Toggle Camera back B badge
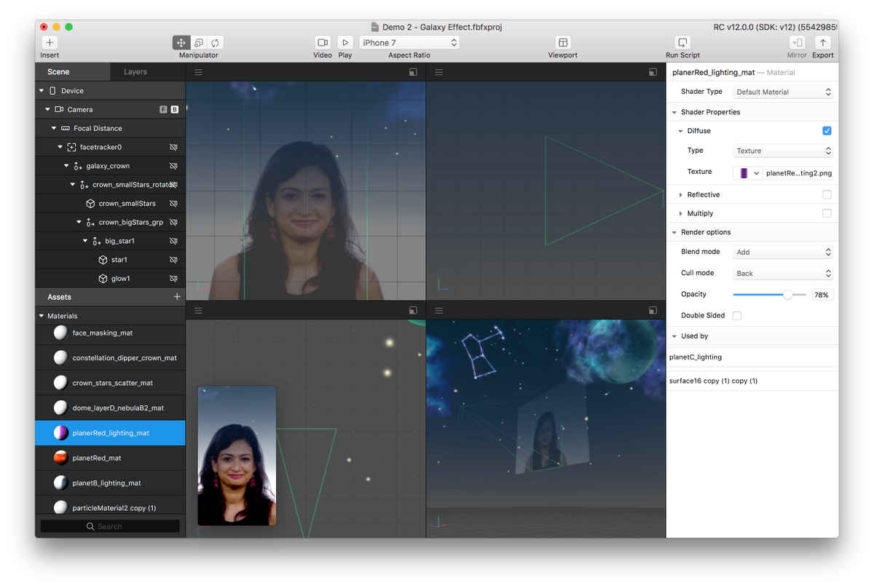 click(x=175, y=110)
